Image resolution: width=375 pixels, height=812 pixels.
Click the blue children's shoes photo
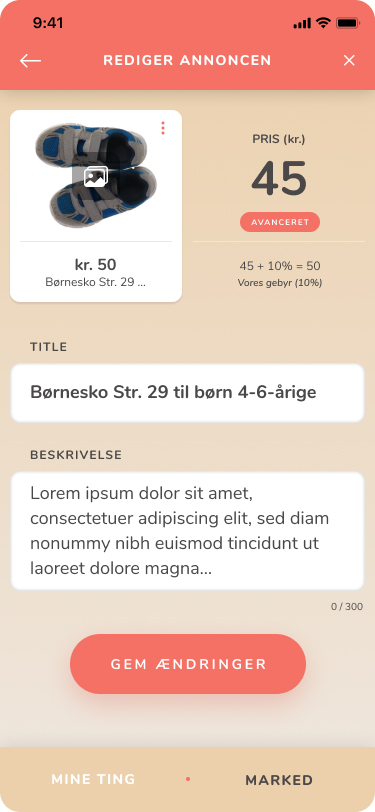point(95,176)
